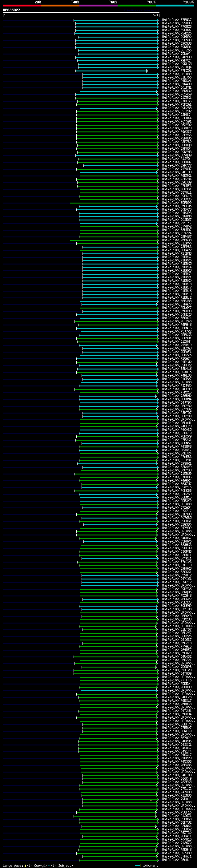Click the purple ~60% identity legend segment
This screenshot has height=868, width=197.
coord(99,6)
